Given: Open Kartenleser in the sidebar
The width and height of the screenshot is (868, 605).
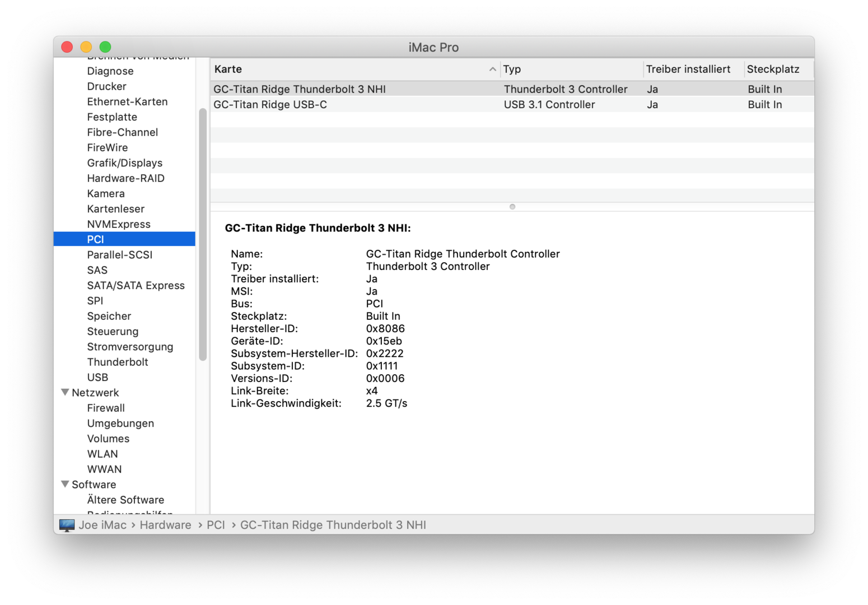Looking at the screenshot, I should (x=115, y=209).
